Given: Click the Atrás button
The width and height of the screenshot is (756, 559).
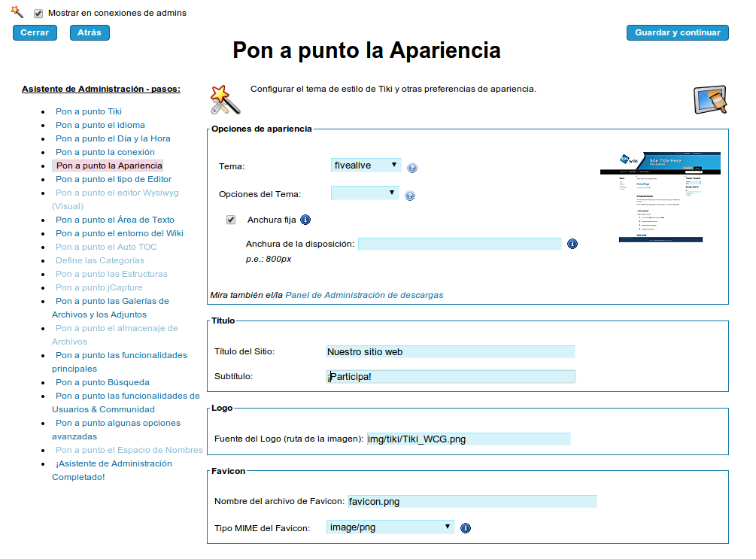Looking at the screenshot, I should (x=90, y=32).
